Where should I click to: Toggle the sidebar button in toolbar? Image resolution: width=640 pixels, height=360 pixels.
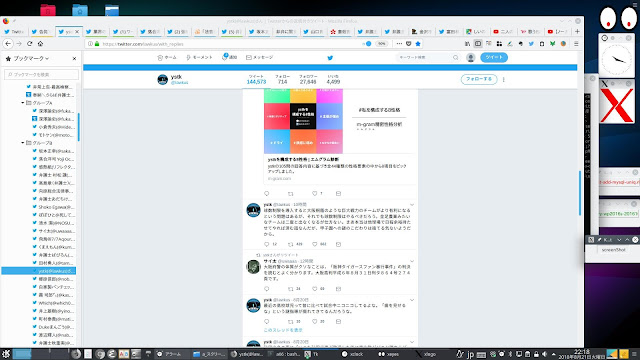[x=478, y=44]
